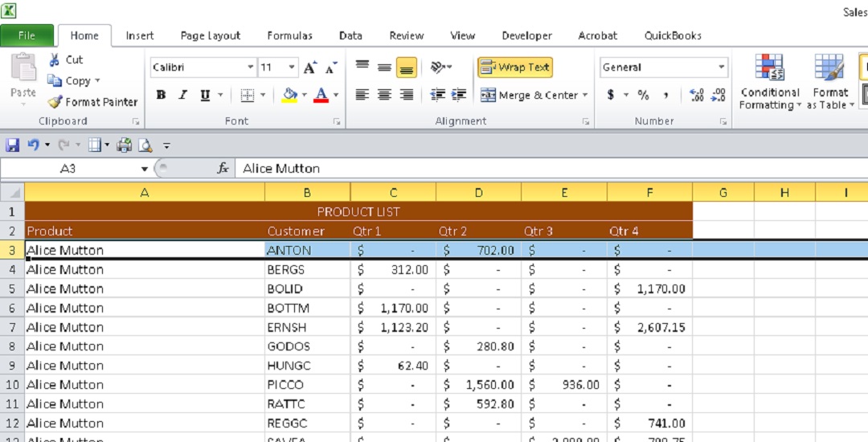Click the green File button
868x442 pixels.
tap(27, 35)
